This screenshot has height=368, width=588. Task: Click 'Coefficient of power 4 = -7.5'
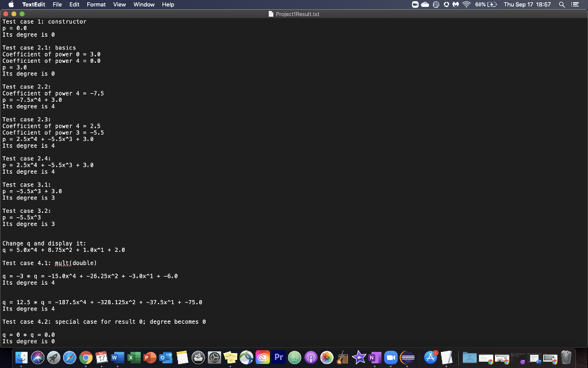53,94
